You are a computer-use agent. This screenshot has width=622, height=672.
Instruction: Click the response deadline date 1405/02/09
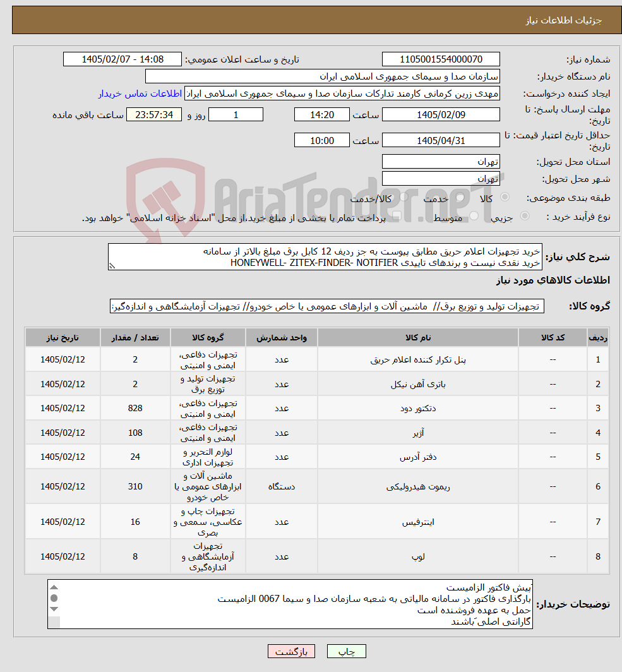[441, 115]
